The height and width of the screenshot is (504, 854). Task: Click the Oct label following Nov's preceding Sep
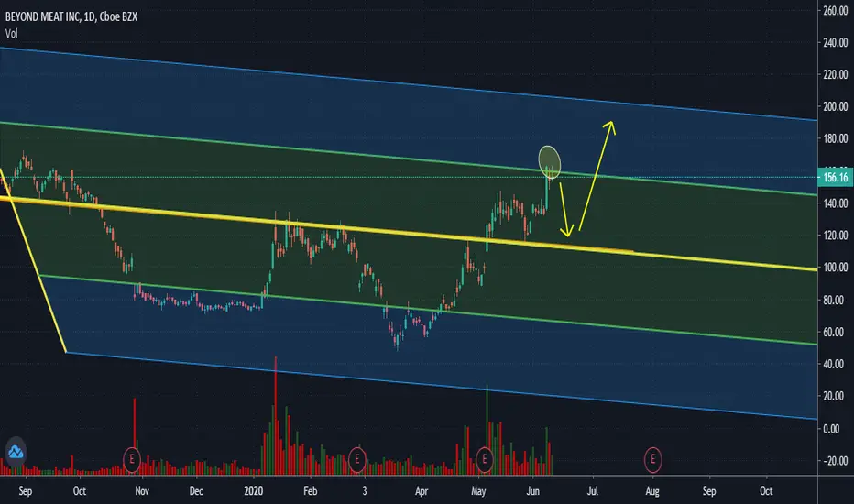(x=80, y=491)
